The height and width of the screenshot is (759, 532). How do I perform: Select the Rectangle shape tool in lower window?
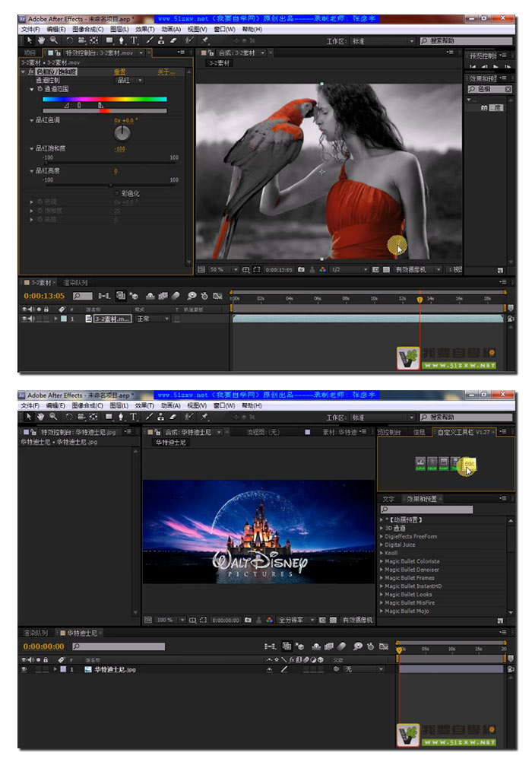click(x=109, y=417)
